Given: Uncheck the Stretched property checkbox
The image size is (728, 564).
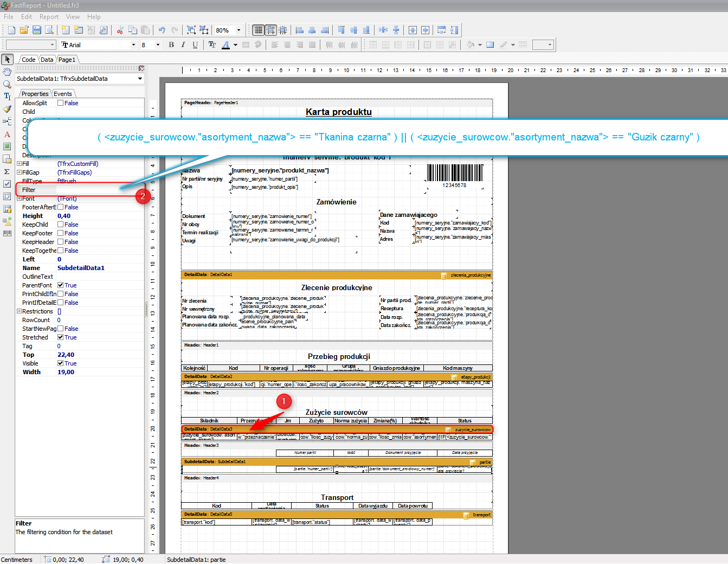Looking at the screenshot, I should tap(61, 337).
